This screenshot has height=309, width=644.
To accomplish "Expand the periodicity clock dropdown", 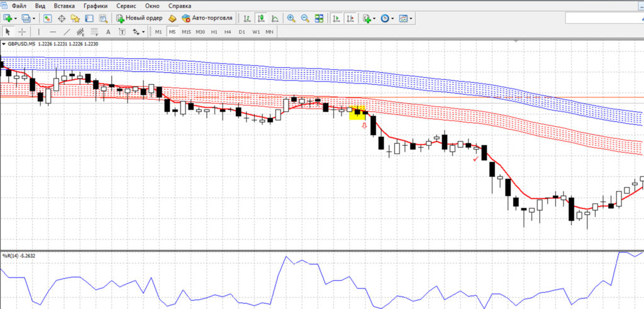I will [392, 18].
